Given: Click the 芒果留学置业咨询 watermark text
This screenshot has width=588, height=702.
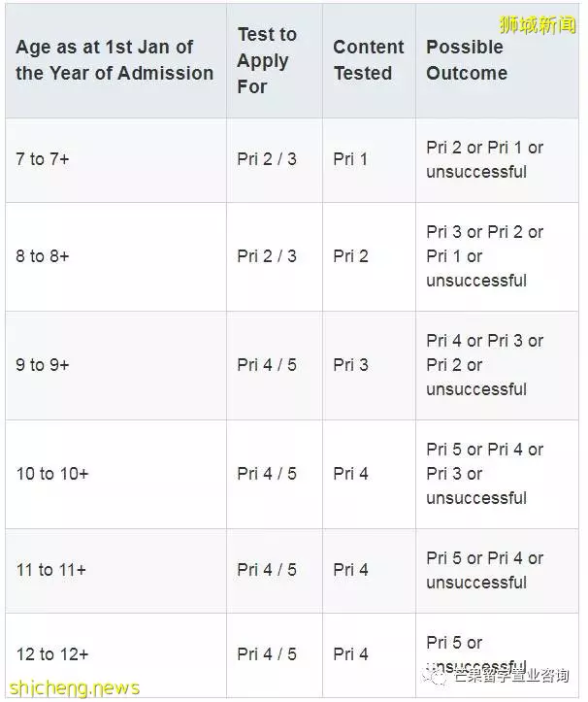Looking at the screenshot, I should point(511,675).
